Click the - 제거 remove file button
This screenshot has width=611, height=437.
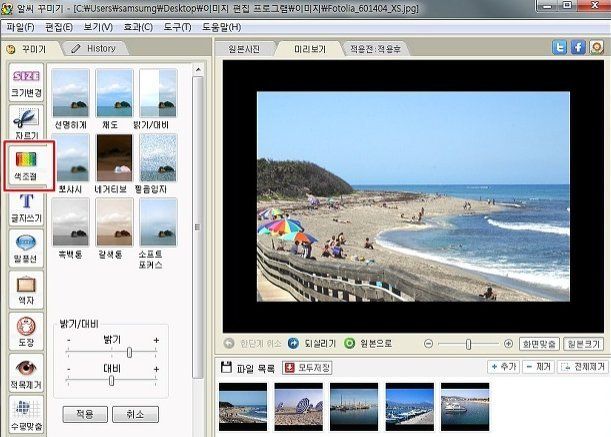[x=538, y=367]
